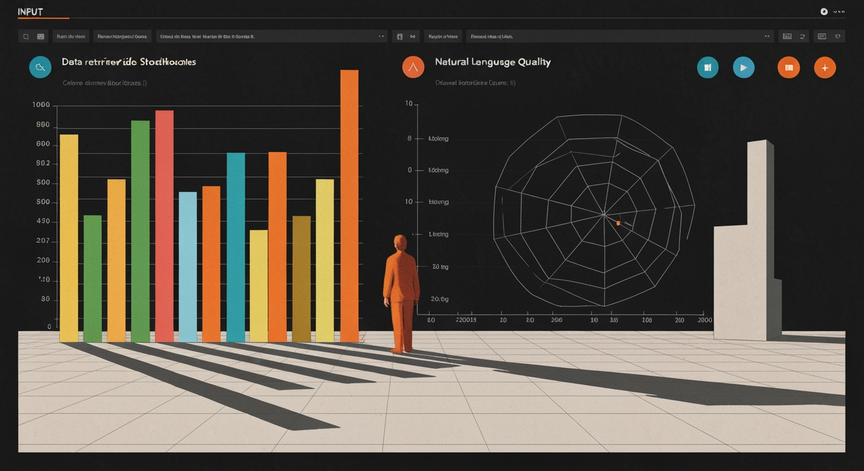Select the teal bar in bar chart
864x471 pixels.
(x=236, y=247)
